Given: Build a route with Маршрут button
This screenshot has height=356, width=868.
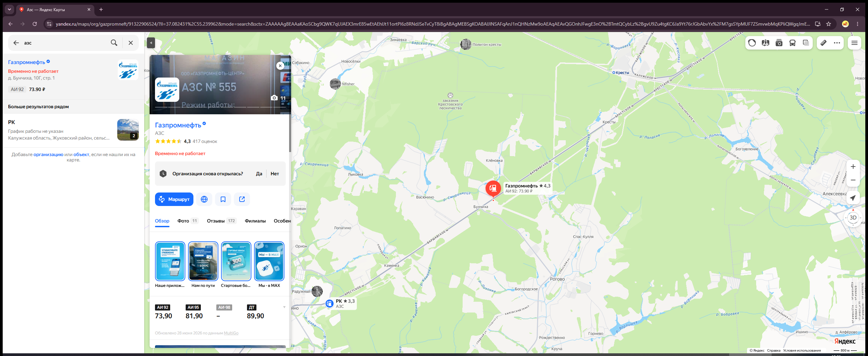Looking at the screenshot, I should [x=174, y=199].
